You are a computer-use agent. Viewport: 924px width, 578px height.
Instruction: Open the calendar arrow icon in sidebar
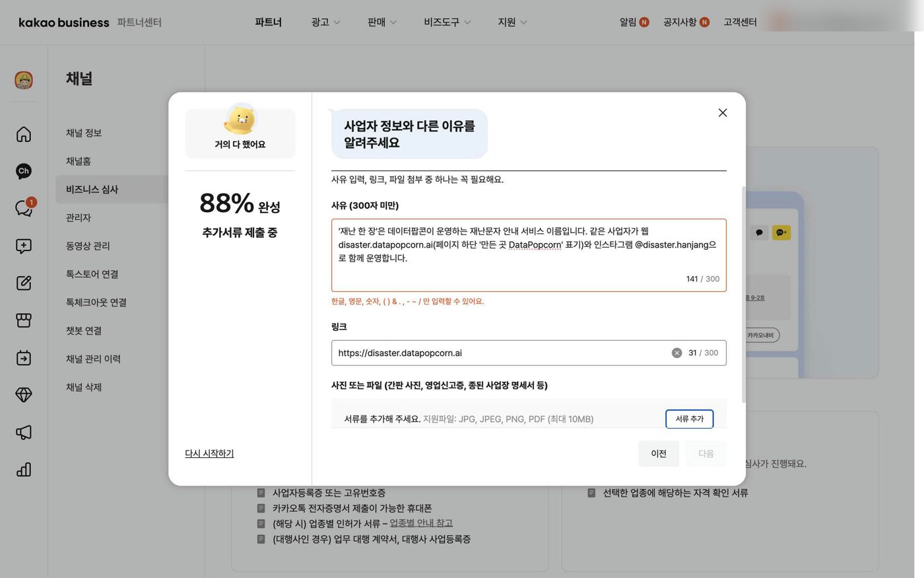point(24,358)
